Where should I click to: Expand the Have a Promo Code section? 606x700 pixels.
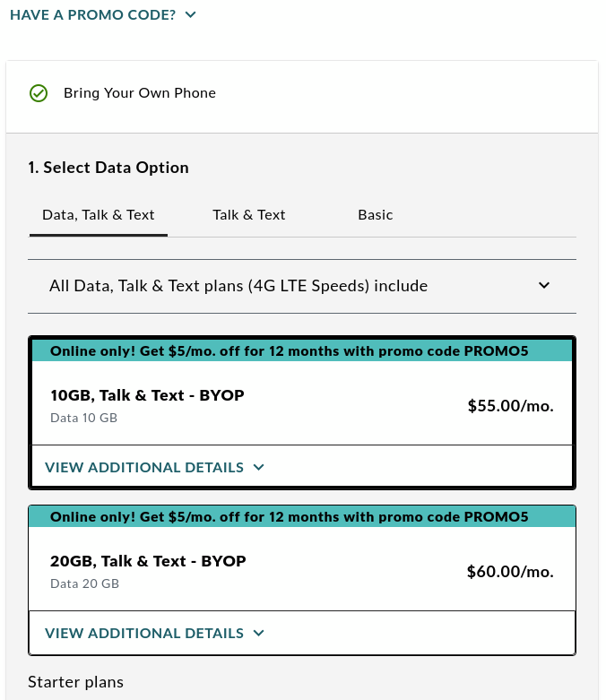coord(93,15)
